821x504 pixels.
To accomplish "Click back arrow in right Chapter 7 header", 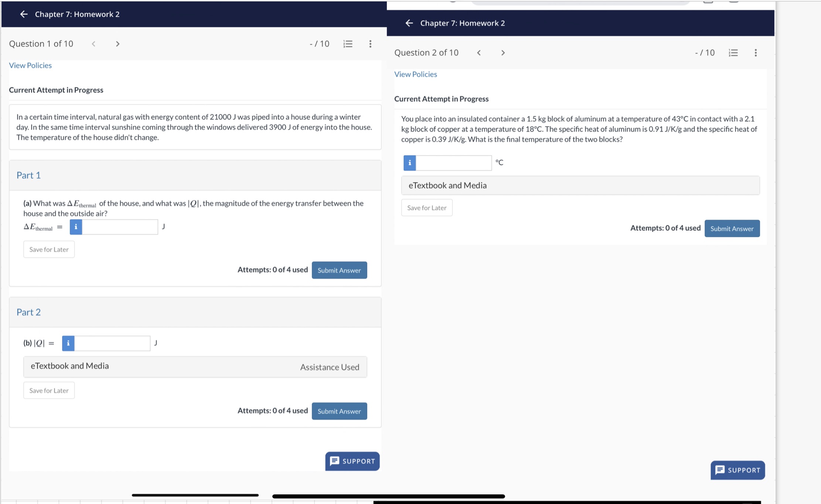I will pyautogui.click(x=409, y=23).
